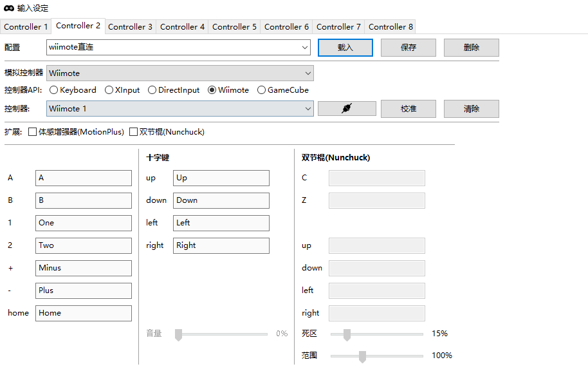Click the mapping field containing One
588x371 pixels.
click(84, 223)
